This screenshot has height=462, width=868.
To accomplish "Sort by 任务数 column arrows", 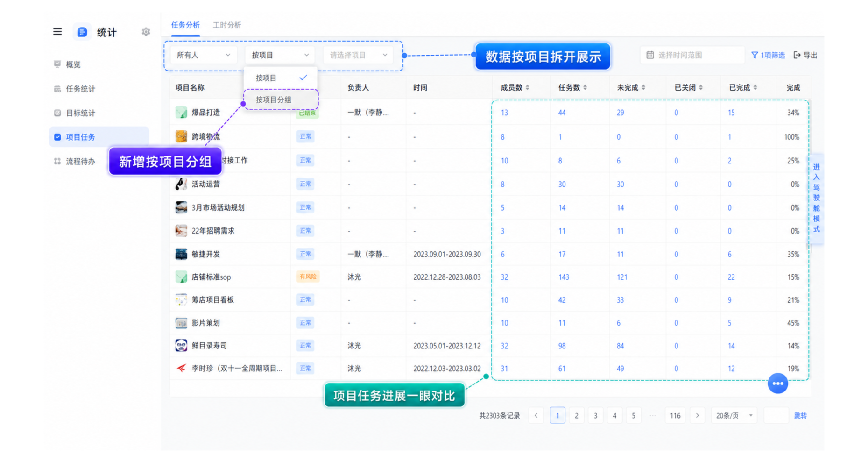I will tap(585, 87).
